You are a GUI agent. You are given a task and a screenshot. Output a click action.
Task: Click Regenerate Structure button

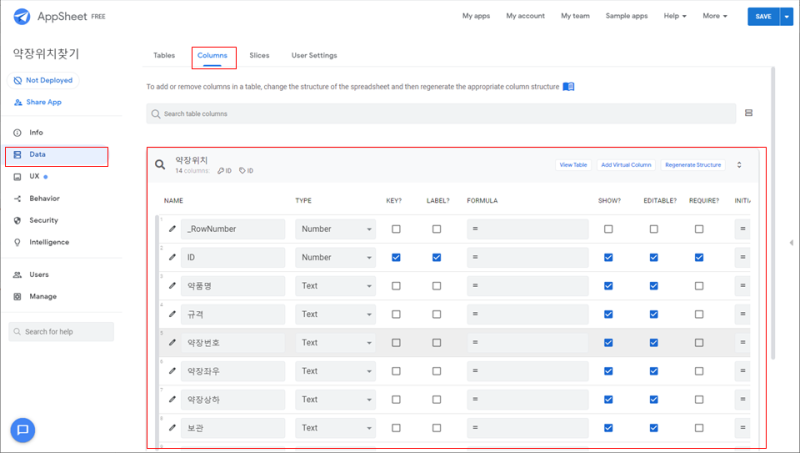(x=693, y=165)
